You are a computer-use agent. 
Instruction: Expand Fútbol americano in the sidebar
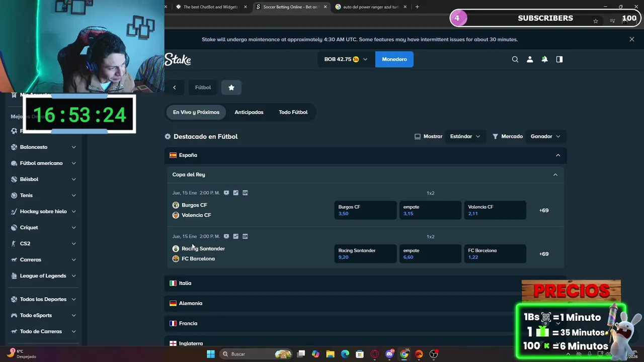point(73,163)
